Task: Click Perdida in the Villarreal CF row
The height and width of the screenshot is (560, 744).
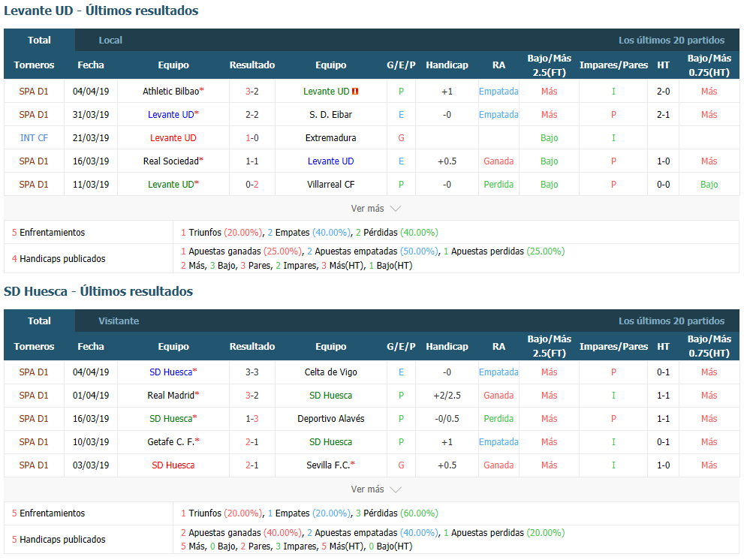Action: click(x=499, y=185)
